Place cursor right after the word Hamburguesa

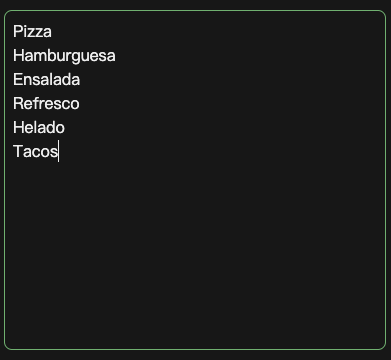point(116,56)
